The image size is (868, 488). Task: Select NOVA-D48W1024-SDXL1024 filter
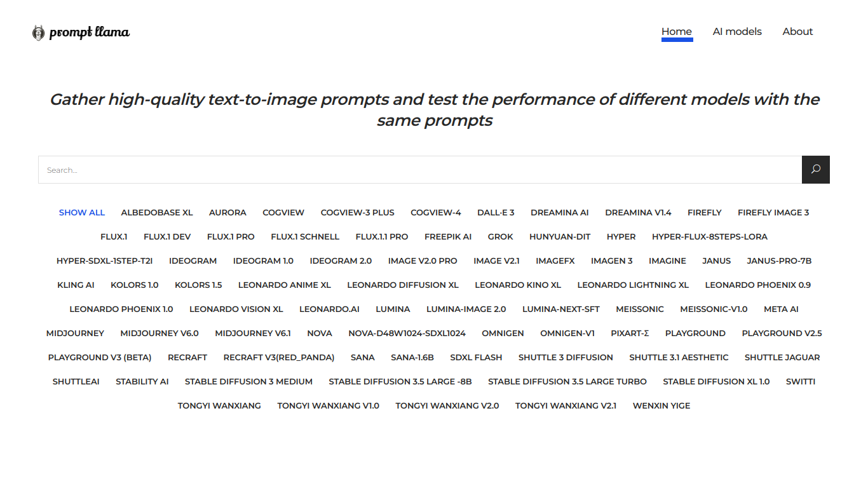407,334
